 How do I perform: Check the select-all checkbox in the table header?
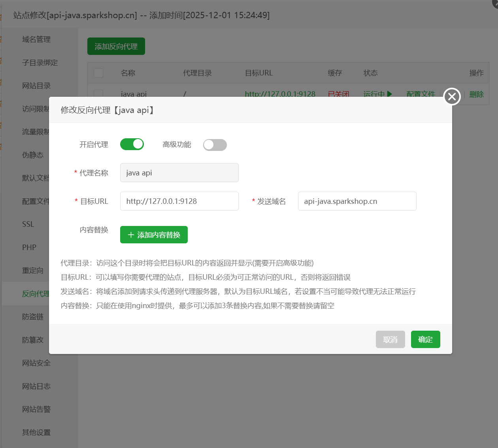pyautogui.click(x=98, y=73)
